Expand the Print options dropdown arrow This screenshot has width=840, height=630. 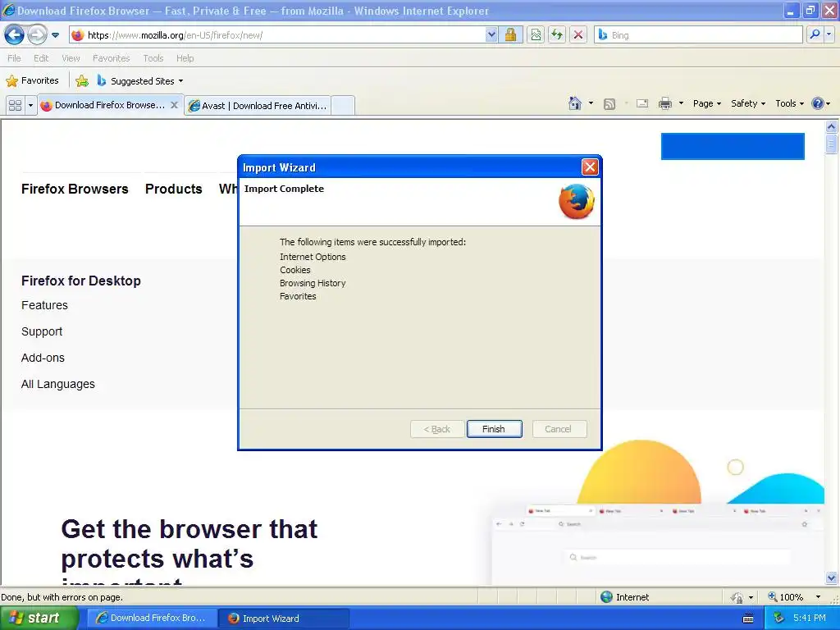click(681, 103)
